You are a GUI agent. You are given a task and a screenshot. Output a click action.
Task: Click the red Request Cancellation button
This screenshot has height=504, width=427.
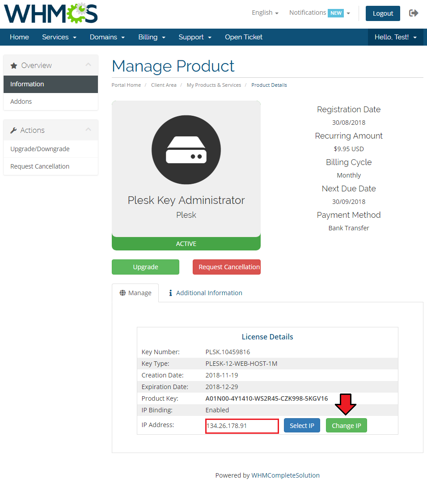pos(227,267)
